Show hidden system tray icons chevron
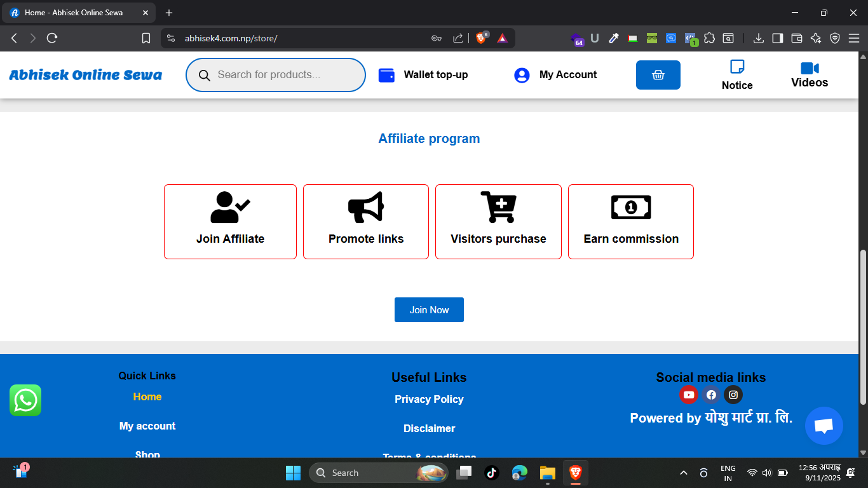Image resolution: width=868 pixels, height=488 pixels. tap(684, 473)
